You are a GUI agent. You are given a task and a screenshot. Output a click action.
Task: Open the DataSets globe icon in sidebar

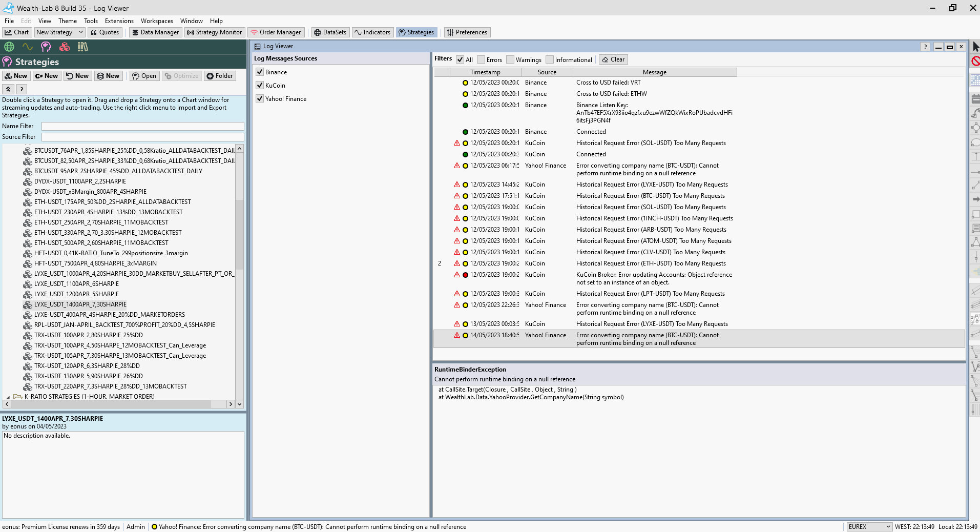[9, 47]
